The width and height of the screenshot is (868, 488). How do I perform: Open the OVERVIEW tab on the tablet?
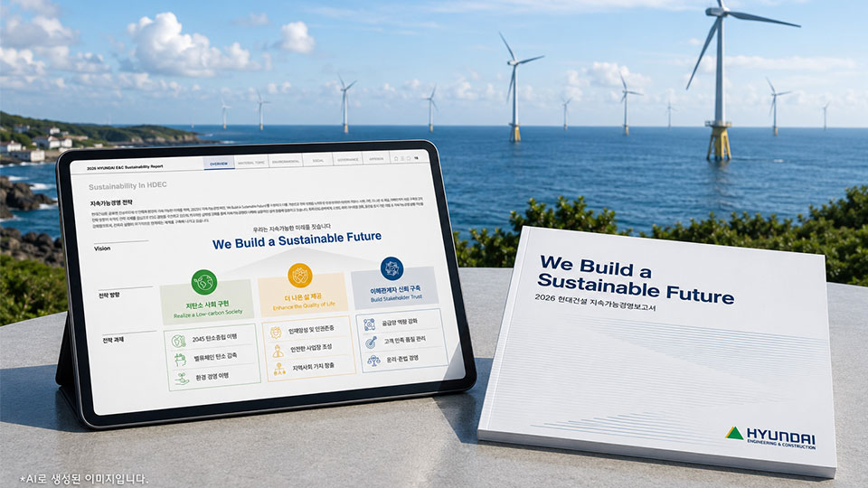(x=219, y=164)
